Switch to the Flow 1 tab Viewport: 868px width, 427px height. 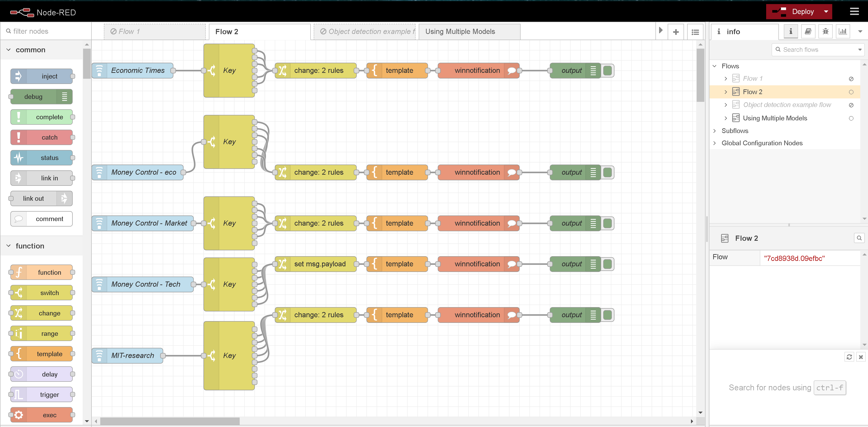pyautogui.click(x=155, y=32)
